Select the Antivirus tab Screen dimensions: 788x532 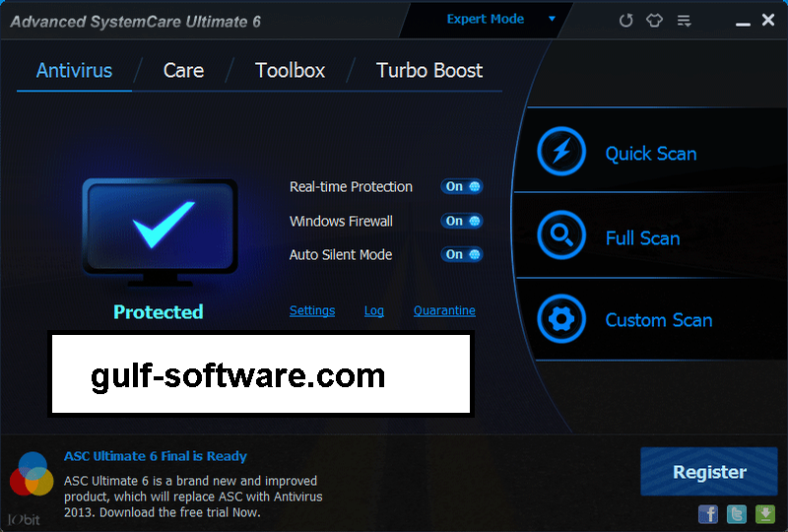(x=75, y=70)
